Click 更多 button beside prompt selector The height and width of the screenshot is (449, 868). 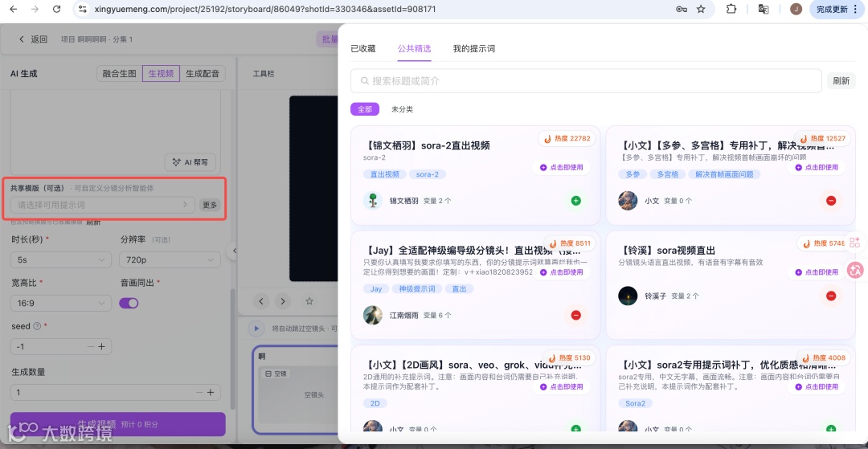point(210,205)
